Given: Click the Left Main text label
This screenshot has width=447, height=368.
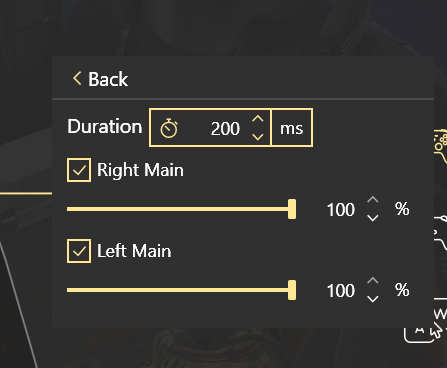Looking at the screenshot, I should pyautogui.click(x=134, y=251).
